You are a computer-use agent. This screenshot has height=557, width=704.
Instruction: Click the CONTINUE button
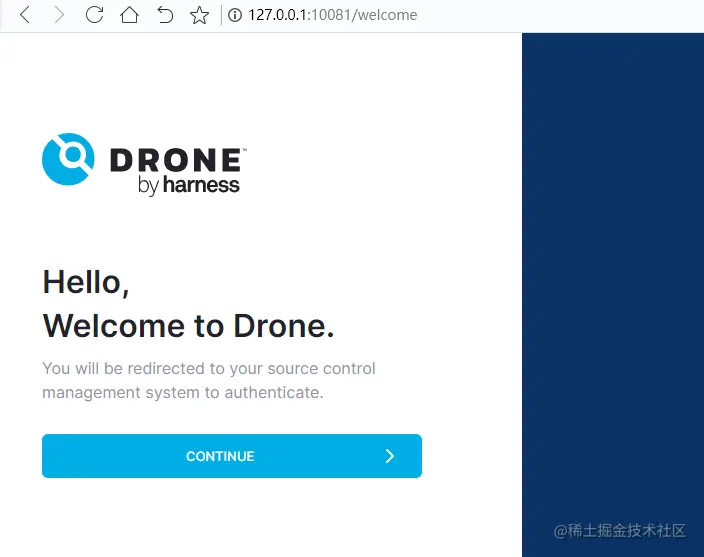click(x=232, y=456)
